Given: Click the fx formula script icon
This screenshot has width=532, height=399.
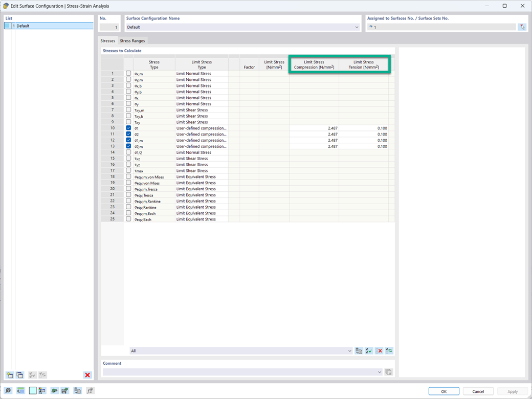Looking at the screenshot, I should click(x=90, y=390).
